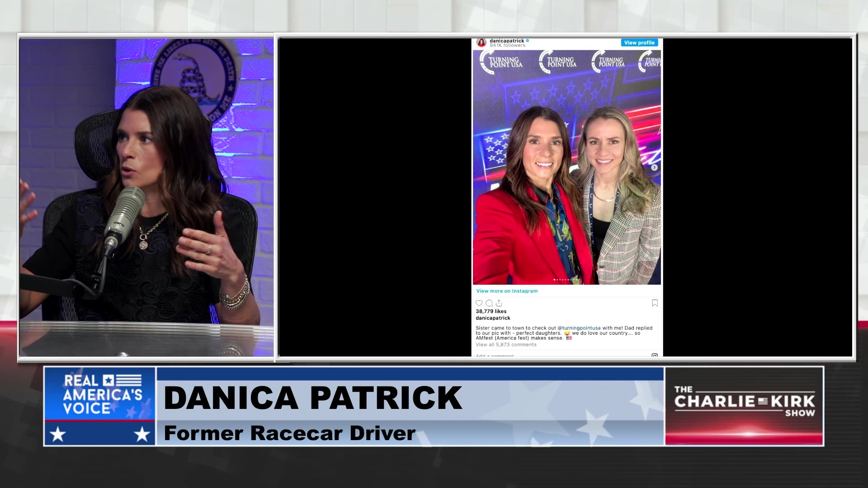Share the post using the share arrow icon
Viewport: 868px width, 488px height.
[499, 303]
